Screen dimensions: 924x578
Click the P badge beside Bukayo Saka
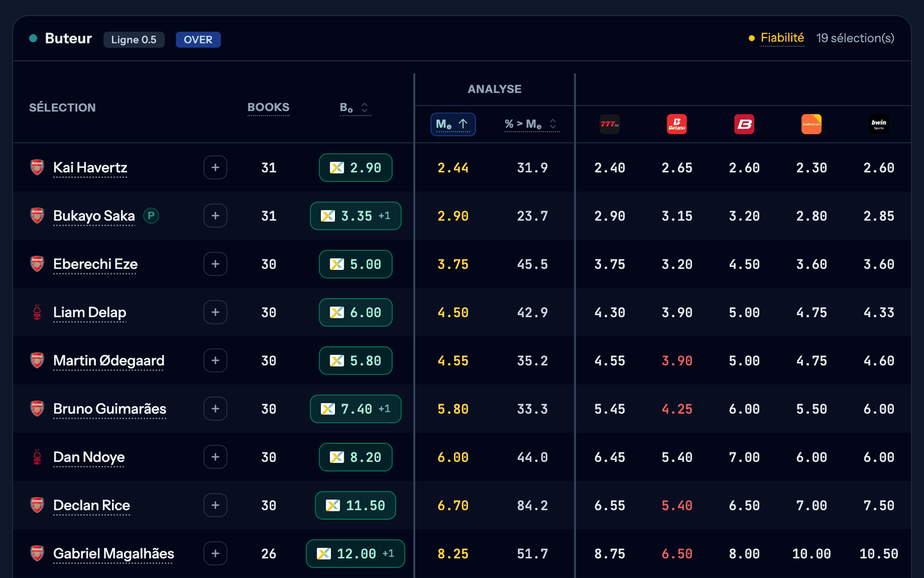[x=151, y=216]
